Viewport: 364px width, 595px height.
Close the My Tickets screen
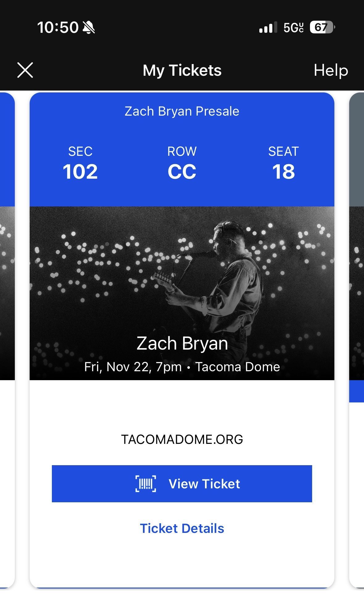click(x=25, y=70)
